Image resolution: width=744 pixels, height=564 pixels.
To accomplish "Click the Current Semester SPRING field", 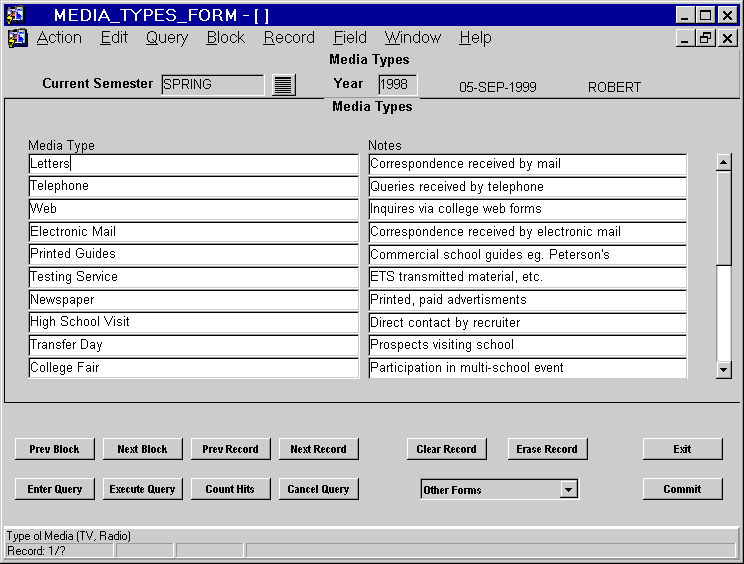I will pyautogui.click(x=212, y=84).
